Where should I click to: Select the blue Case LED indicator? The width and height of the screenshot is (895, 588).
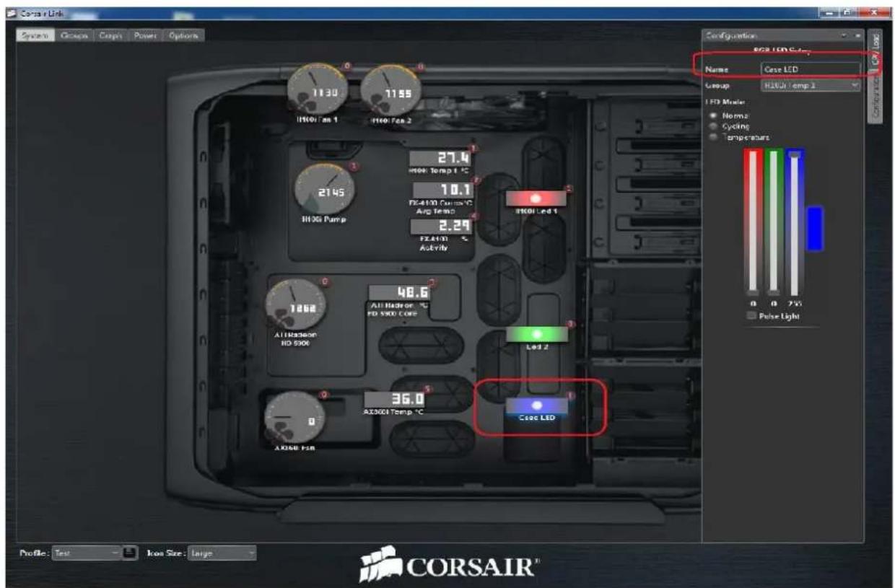pos(536,406)
